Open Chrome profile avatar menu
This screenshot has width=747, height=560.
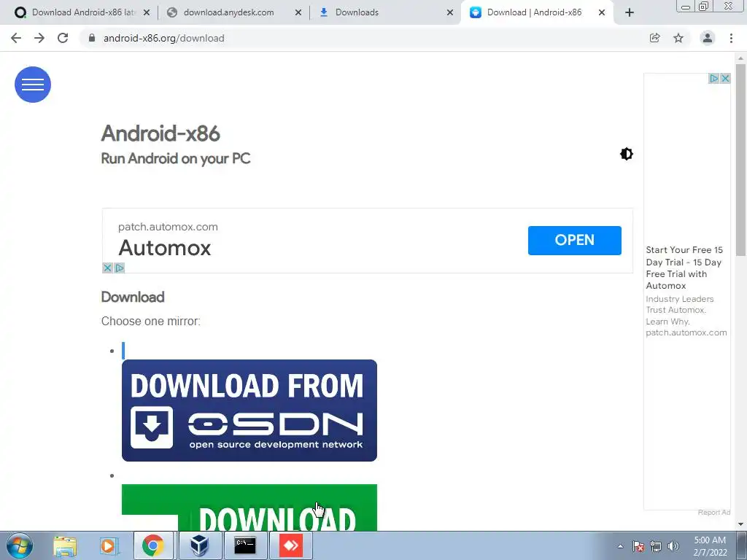pos(708,38)
